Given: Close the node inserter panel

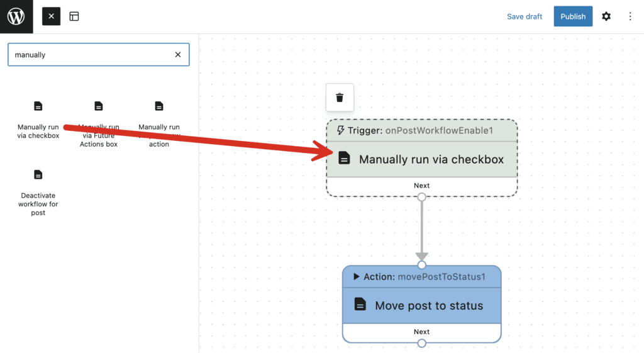Looking at the screenshot, I should point(51,16).
